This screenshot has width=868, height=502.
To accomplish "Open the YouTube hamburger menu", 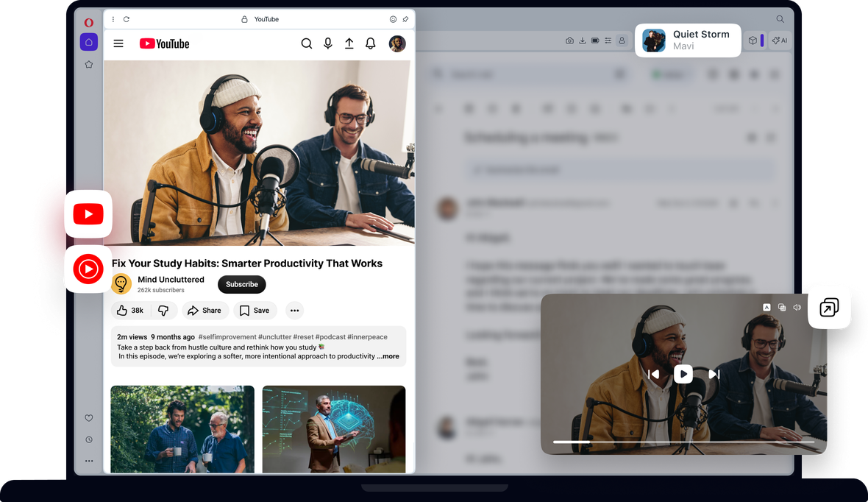I will [118, 43].
